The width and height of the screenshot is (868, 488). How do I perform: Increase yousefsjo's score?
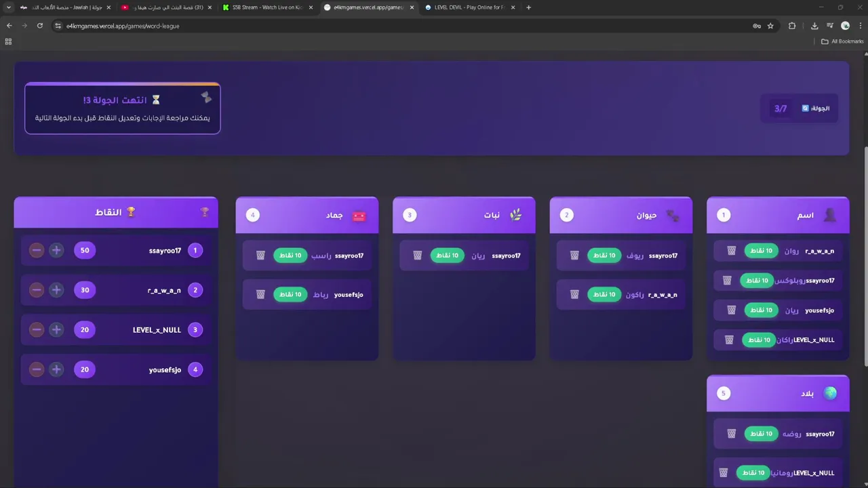(56, 369)
